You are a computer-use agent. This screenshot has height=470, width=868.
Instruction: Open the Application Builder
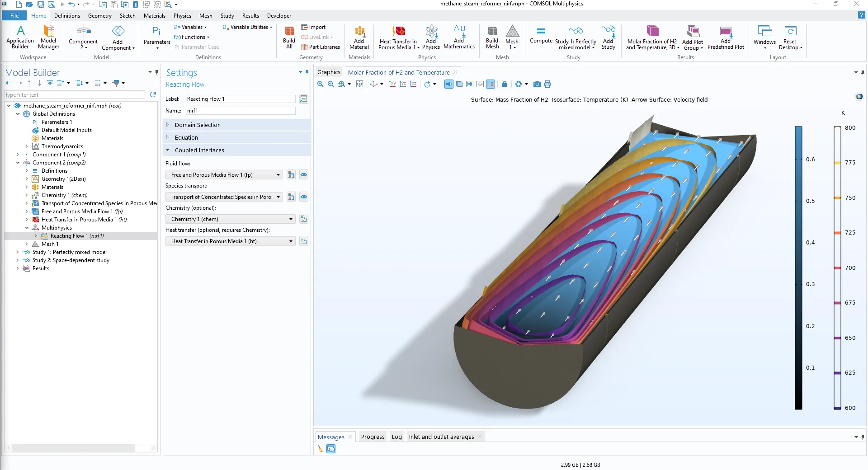20,37
